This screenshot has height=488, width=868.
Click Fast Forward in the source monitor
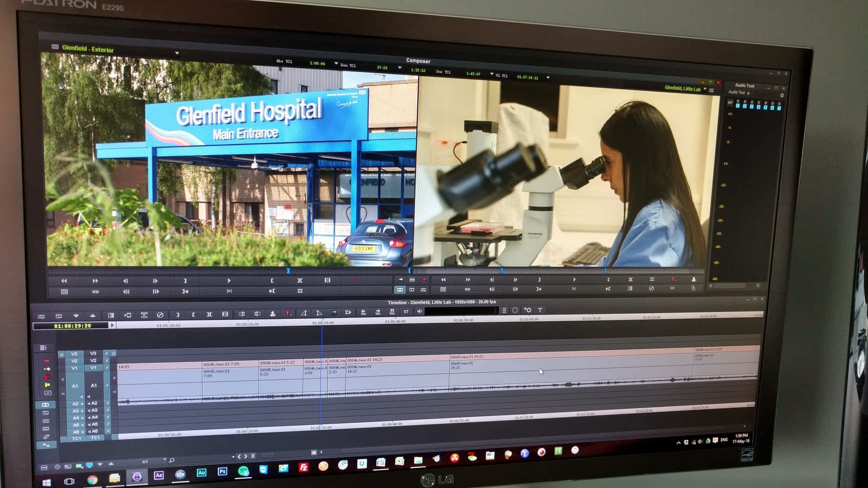(x=95, y=281)
